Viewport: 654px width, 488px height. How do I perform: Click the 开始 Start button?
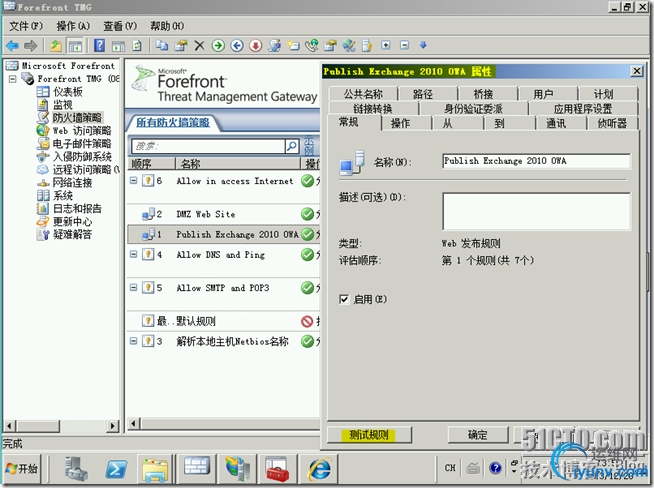point(22,468)
